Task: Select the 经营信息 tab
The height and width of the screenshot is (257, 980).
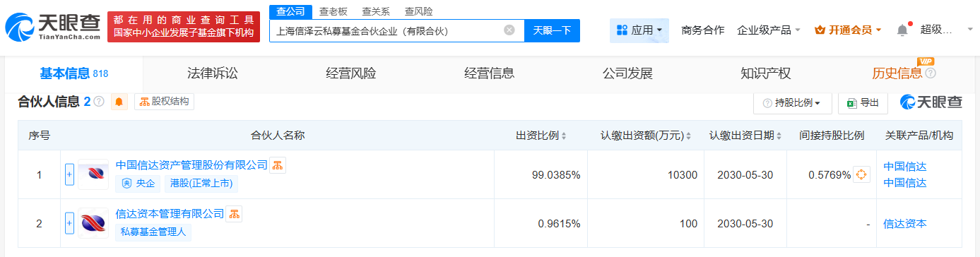Action: pyautogui.click(x=489, y=73)
